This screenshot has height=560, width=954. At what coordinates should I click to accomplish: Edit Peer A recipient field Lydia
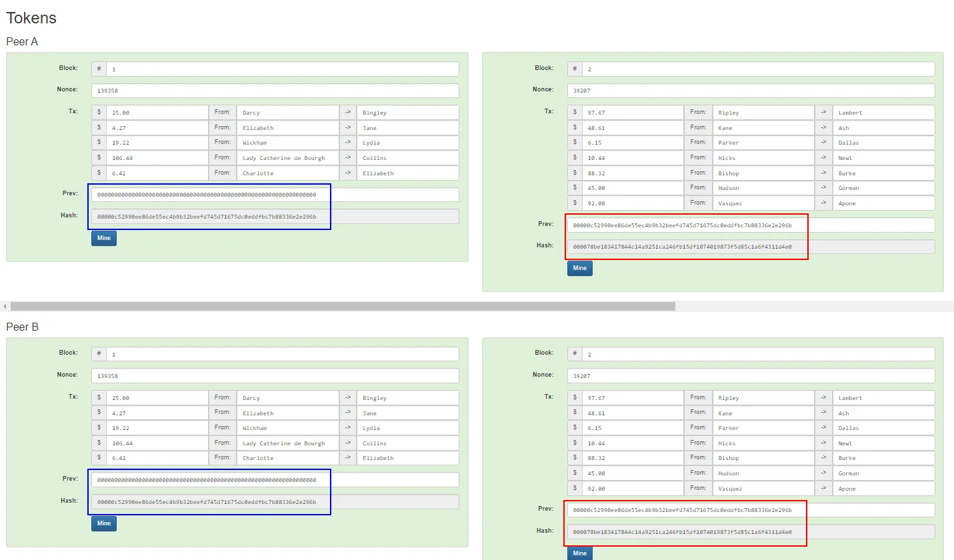coord(408,143)
